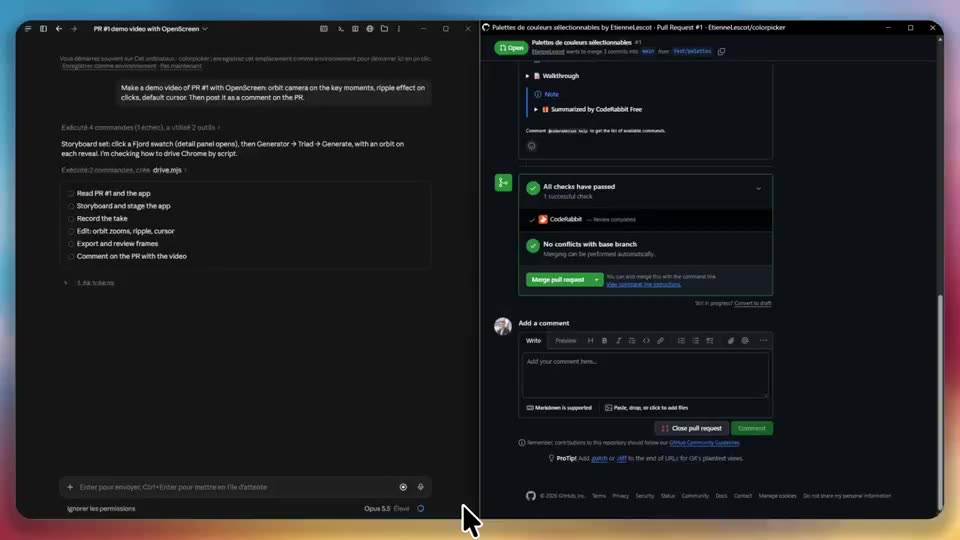Image resolution: width=960 pixels, height=540 pixels.
Task: Click the GitHub logo in the footer
Action: pos(531,496)
